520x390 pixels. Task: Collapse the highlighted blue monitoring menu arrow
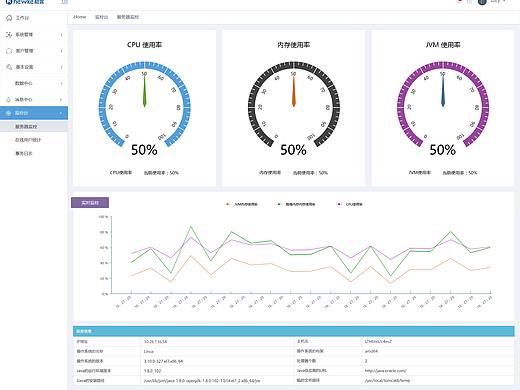(x=61, y=113)
